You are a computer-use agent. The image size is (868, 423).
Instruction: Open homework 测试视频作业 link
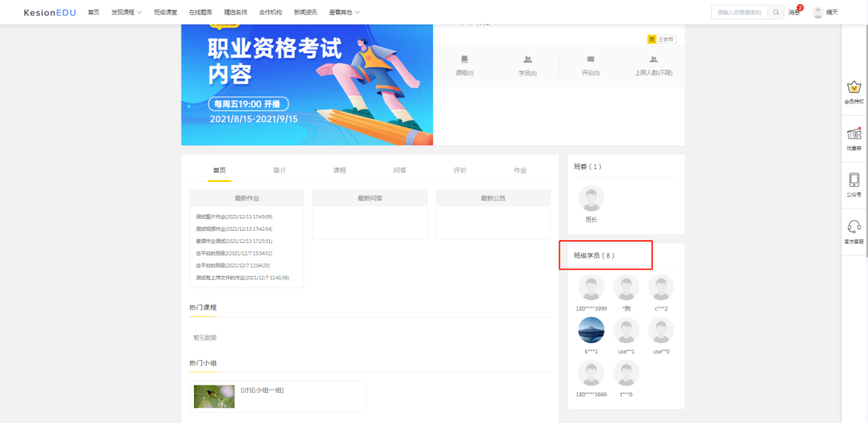tap(234, 229)
